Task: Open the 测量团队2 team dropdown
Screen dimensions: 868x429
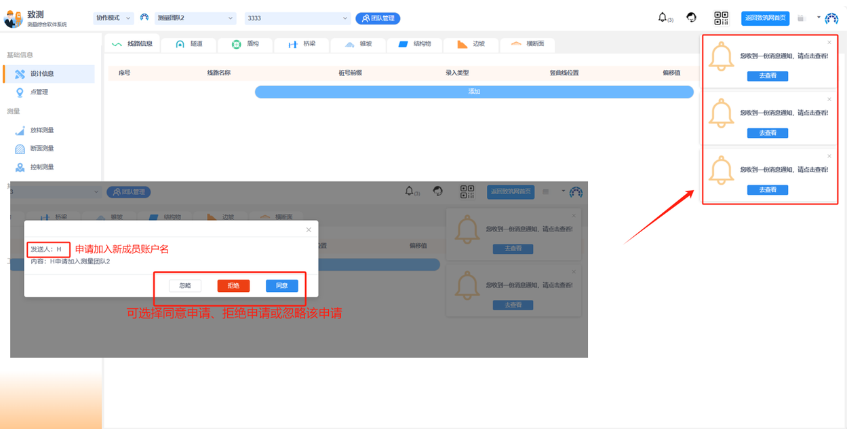Action: [x=194, y=18]
